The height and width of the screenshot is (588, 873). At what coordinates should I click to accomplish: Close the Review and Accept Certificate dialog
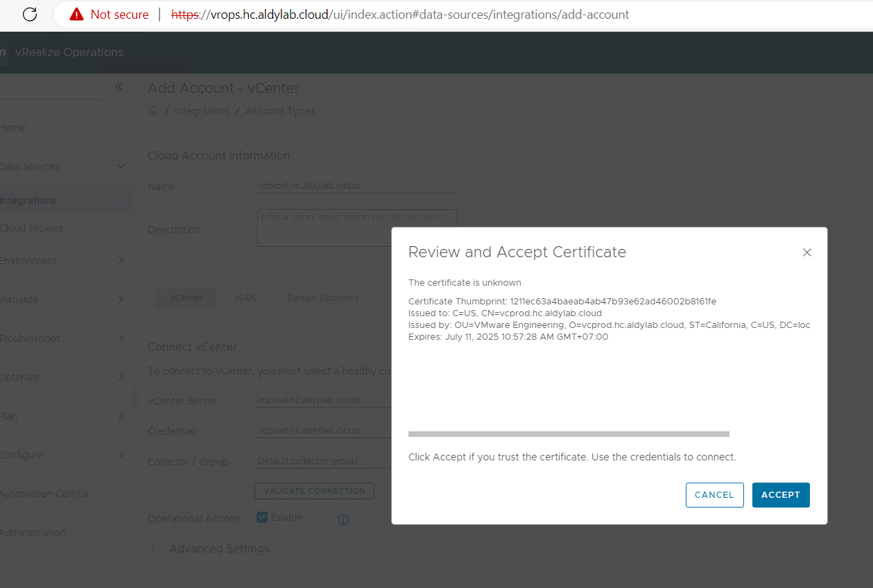806,252
